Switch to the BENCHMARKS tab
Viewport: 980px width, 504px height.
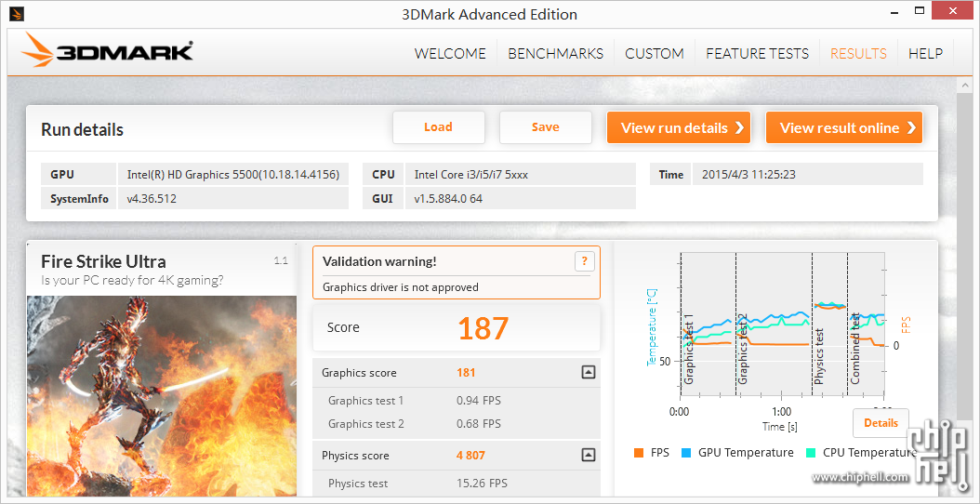[556, 54]
